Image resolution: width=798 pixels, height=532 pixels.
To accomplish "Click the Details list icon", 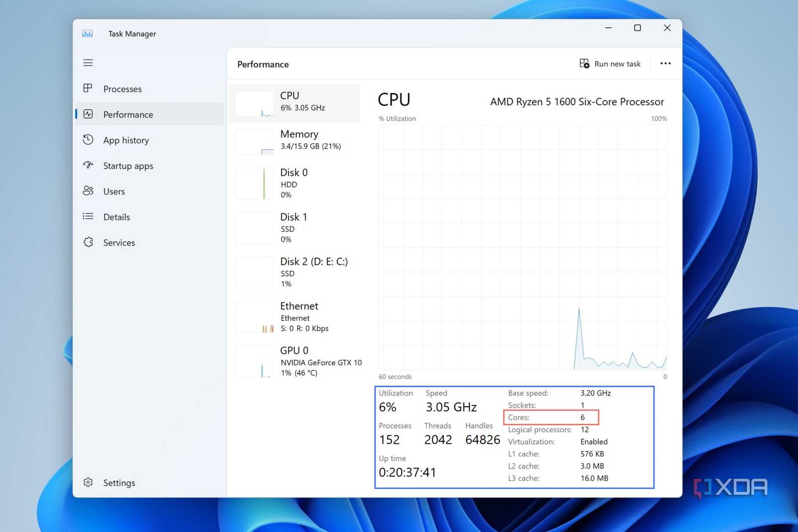I will click(88, 217).
